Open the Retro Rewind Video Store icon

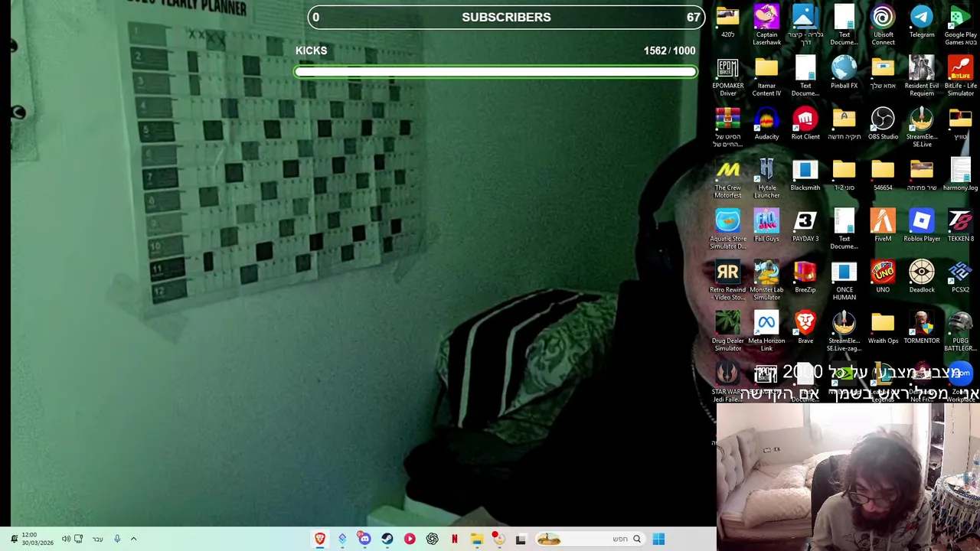tap(727, 280)
